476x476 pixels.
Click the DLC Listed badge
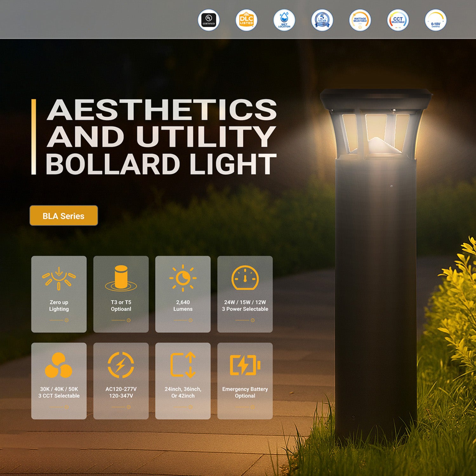tap(247, 20)
